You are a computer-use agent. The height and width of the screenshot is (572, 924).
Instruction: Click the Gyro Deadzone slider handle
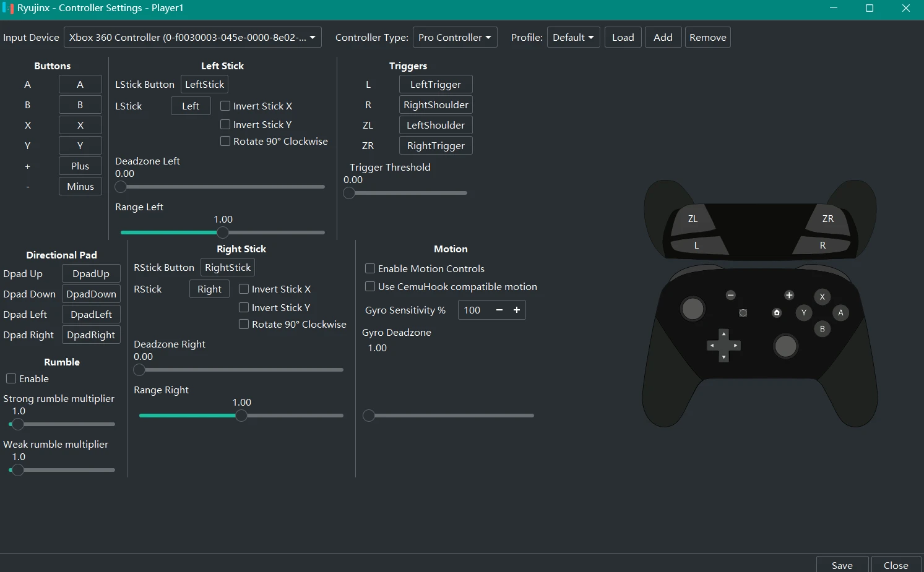369,416
